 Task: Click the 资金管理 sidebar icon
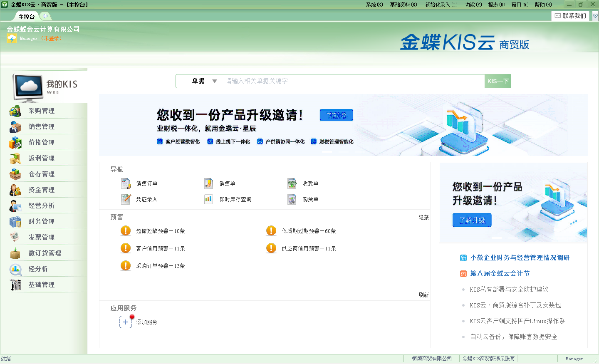(x=15, y=190)
